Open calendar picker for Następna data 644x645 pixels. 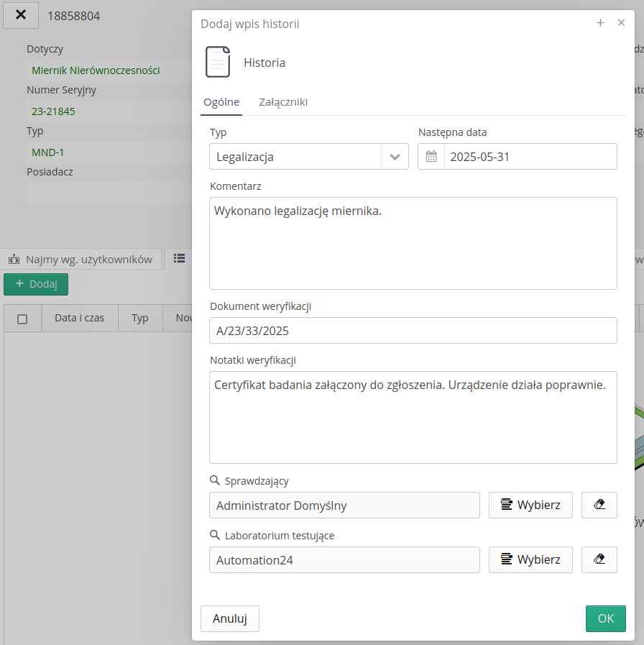[431, 157]
